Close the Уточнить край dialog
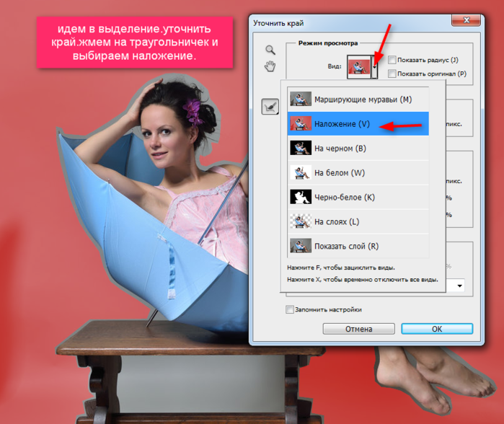Viewport: 504px width, 424px height. pyautogui.click(x=466, y=20)
